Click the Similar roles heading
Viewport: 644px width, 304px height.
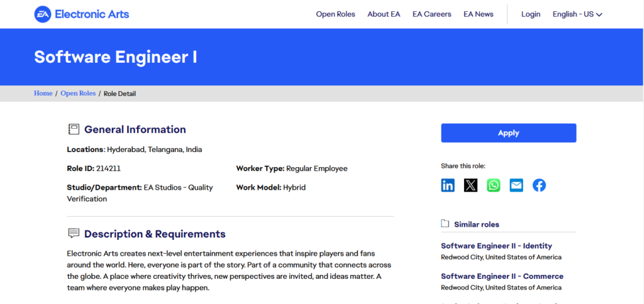click(477, 224)
